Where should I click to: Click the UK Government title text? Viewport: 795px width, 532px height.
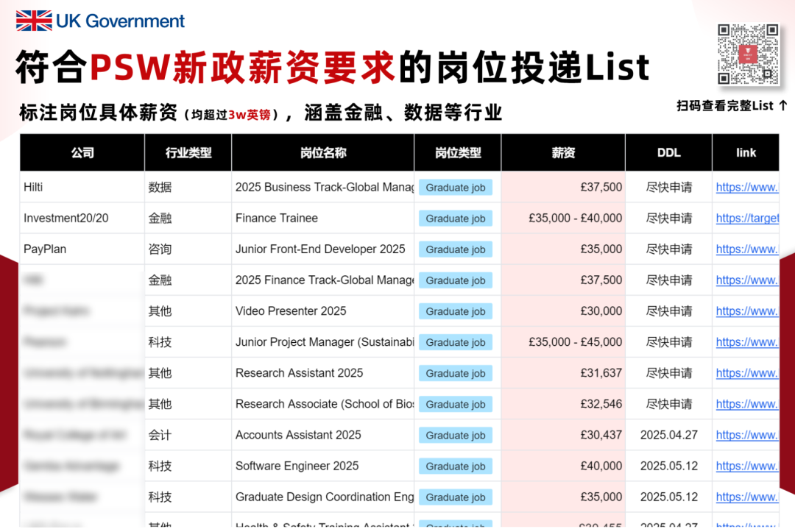point(120,21)
